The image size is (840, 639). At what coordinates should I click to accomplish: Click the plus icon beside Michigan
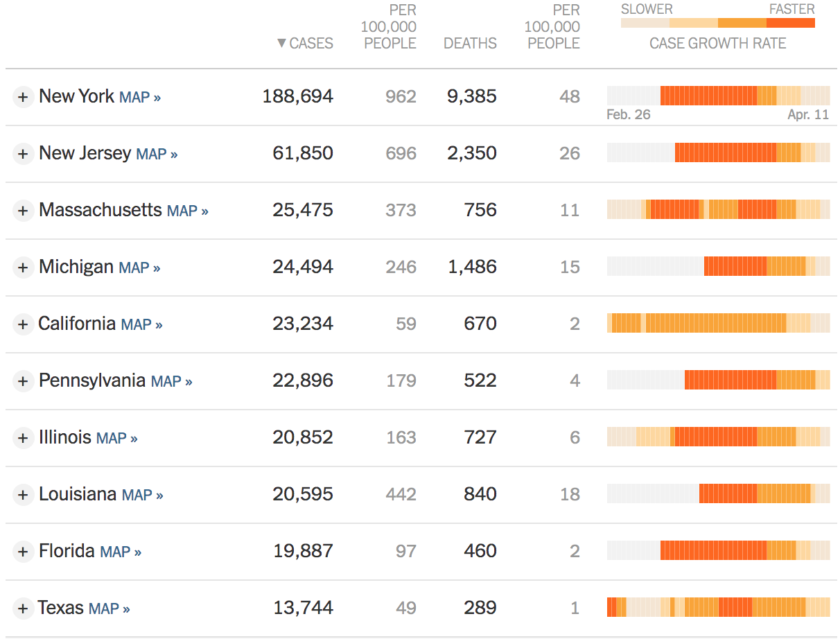point(23,268)
